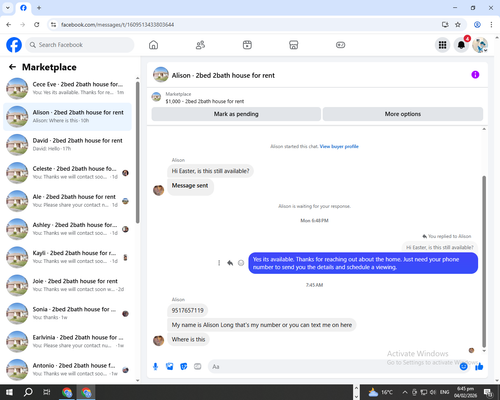This screenshot has width=500, height=400.
Task: Open Windows notification center
Action: pos(488,392)
